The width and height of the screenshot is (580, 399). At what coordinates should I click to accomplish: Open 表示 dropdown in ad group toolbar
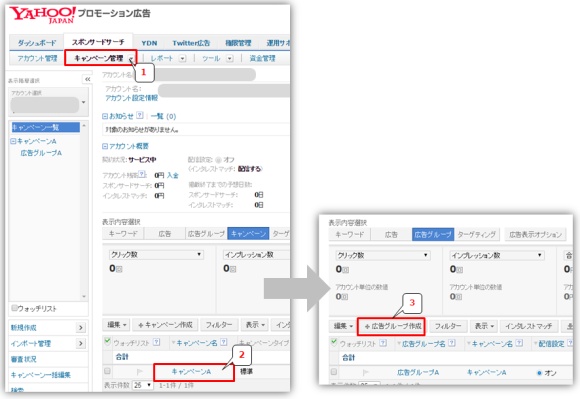(x=483, y=326)
